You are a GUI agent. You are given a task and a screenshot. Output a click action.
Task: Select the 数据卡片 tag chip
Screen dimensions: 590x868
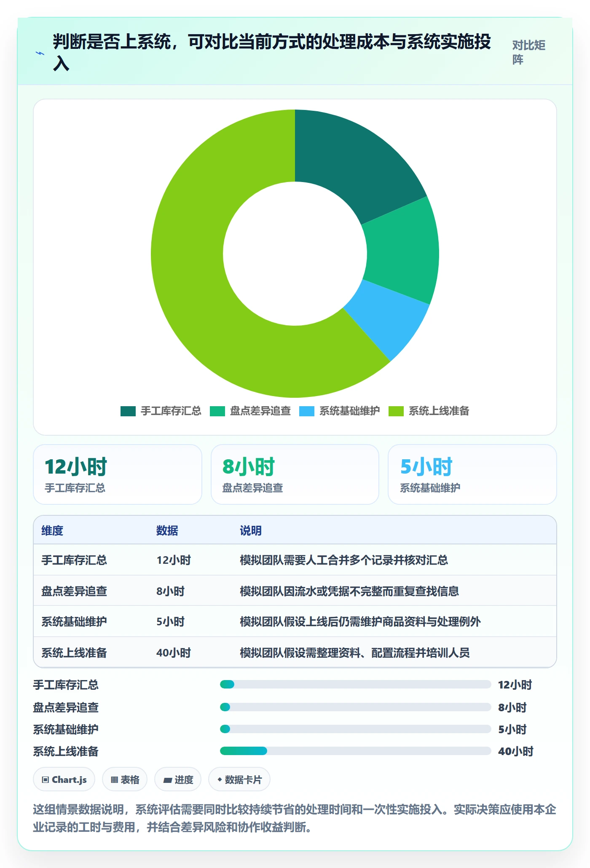point(239,780)
